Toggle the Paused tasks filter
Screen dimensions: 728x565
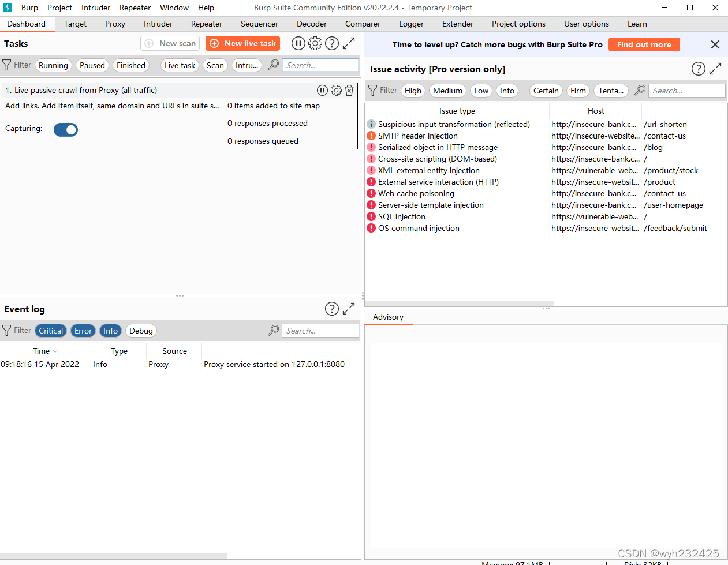click(92, 65)
